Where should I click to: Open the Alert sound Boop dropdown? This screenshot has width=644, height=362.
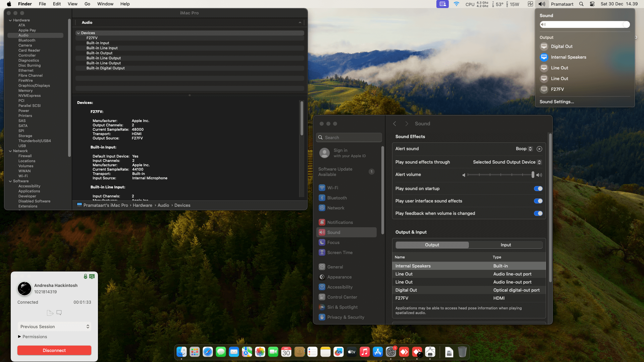pyautogui.click(x=524, y=149)
